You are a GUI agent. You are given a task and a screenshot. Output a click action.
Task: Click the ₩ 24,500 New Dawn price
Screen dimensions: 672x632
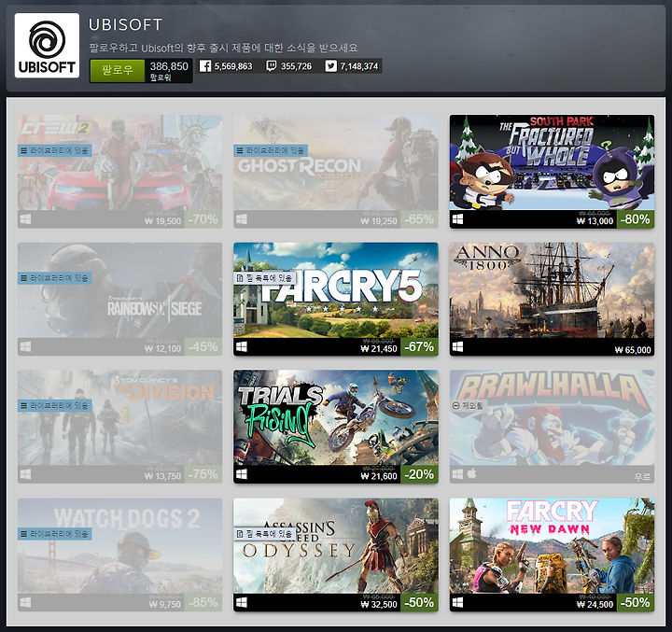click(x=595, y=604)
